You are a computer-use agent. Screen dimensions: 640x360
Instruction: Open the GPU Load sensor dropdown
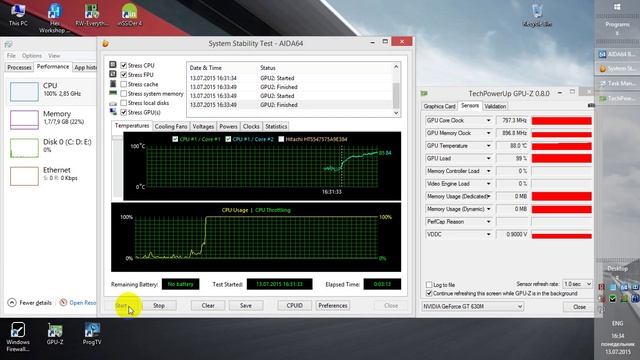[488, 158]
